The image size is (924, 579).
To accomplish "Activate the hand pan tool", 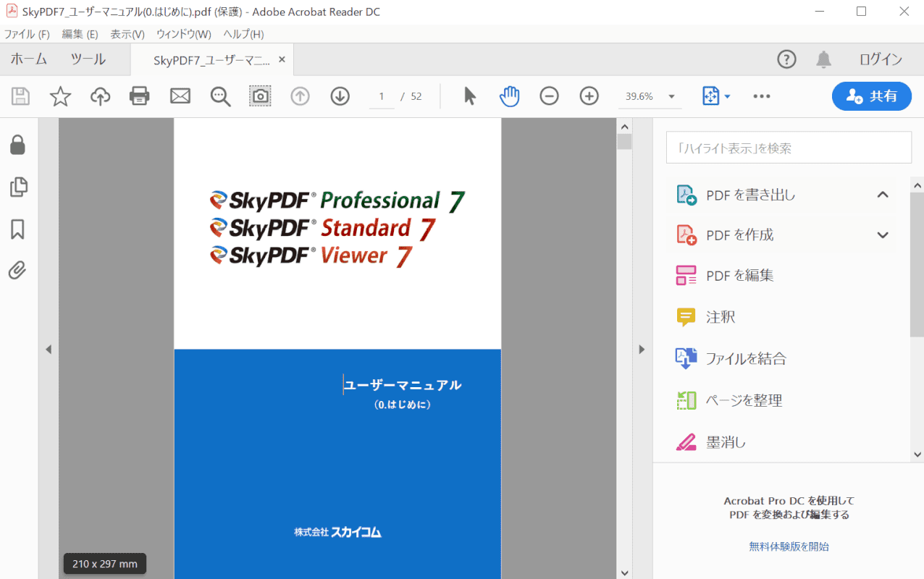I will pos(510,96).
